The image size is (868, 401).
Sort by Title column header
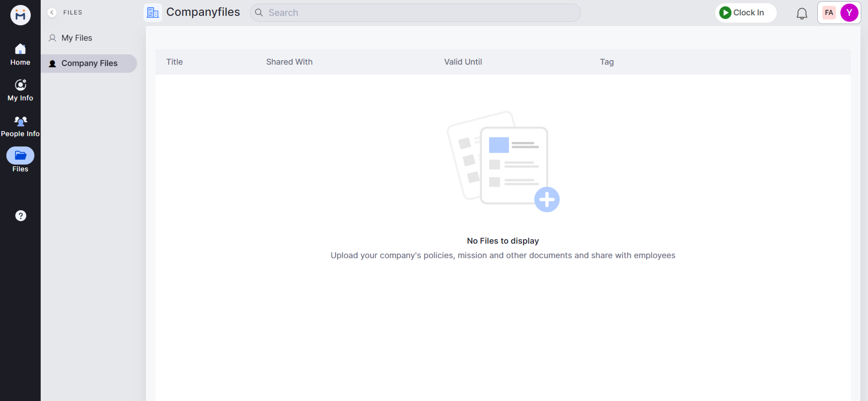coord(174,62)
